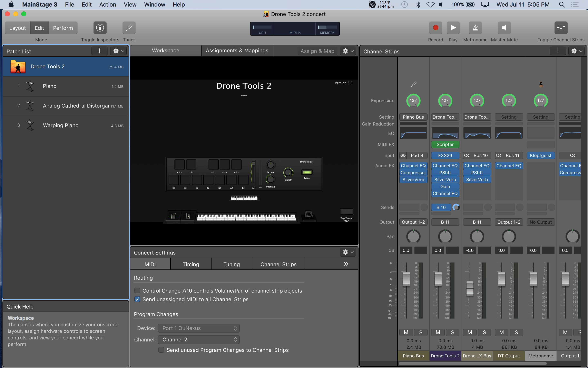Open the Output 1-2 menu on Piano Bus

413,222
